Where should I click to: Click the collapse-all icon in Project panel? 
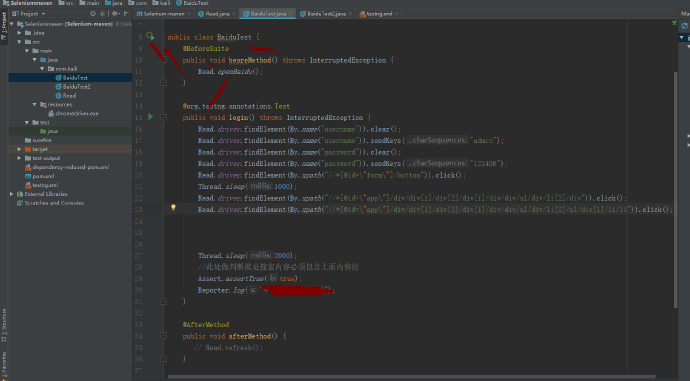(x=103, y=14)
